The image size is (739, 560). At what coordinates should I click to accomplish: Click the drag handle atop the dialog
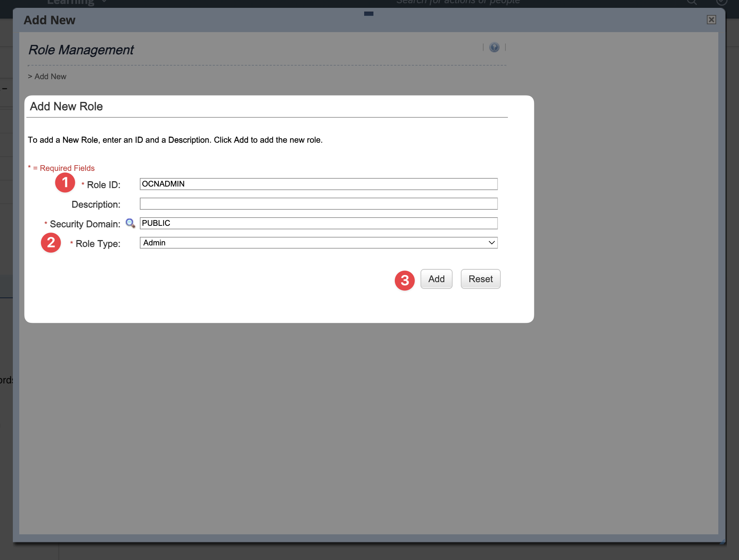tap(368, 14)
